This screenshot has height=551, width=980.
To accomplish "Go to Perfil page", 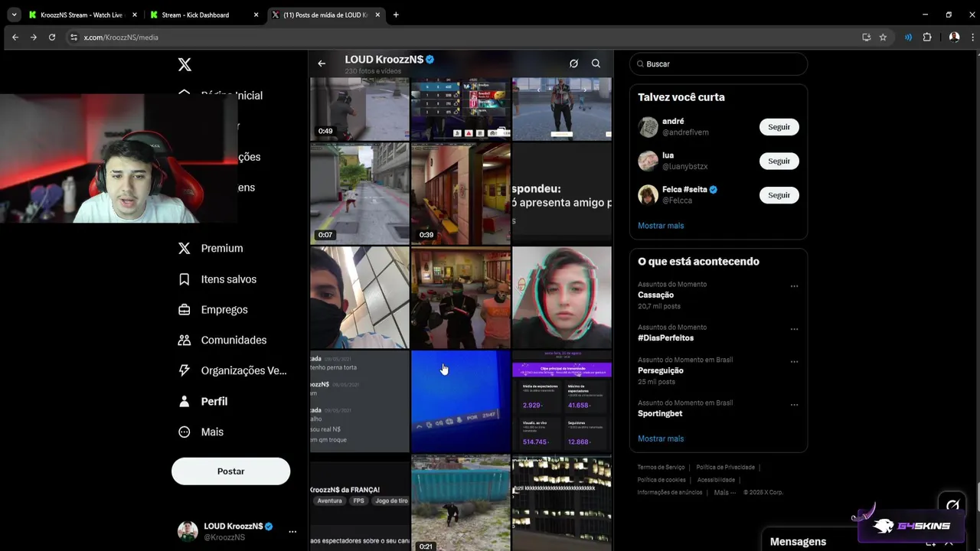I will pyautogui.click(x=203, y=401).
